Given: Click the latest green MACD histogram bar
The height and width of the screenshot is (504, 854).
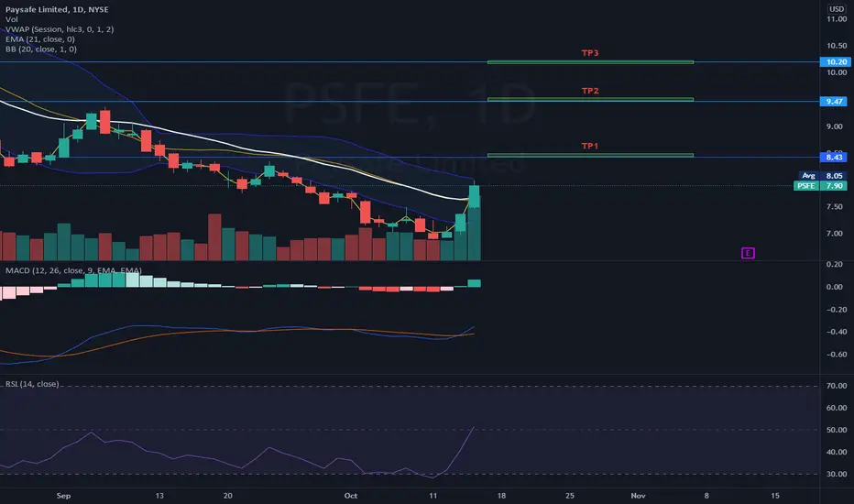Looking at the screenshot, I should point(475,283).
